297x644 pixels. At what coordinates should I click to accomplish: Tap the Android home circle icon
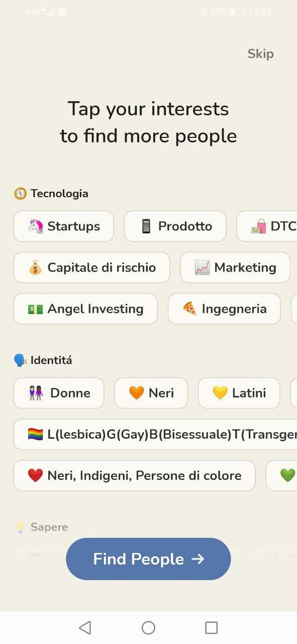[148, 627]
